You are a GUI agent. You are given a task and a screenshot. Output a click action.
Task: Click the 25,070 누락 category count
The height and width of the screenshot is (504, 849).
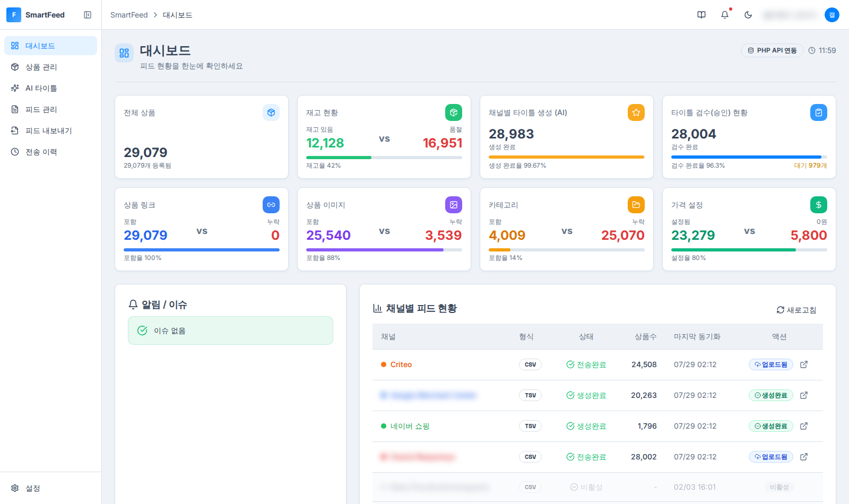(x=622, y=235)
